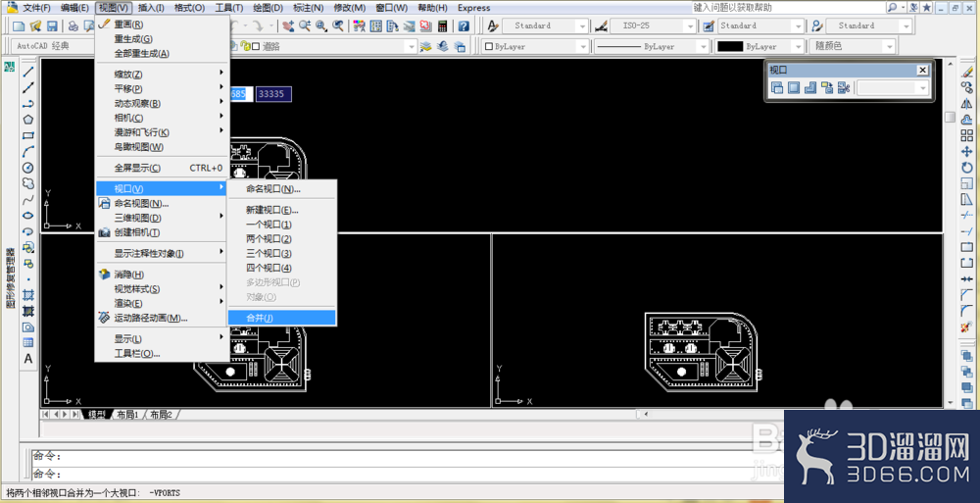Click the Favorites star icon
Screen dimensions: 980x503
point(927,8)
